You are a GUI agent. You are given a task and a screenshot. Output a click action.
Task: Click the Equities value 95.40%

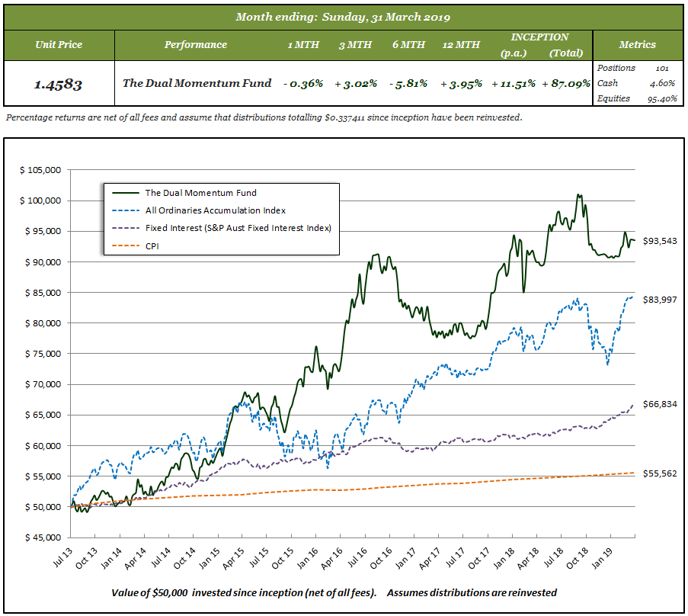click(x=659, y=98)
